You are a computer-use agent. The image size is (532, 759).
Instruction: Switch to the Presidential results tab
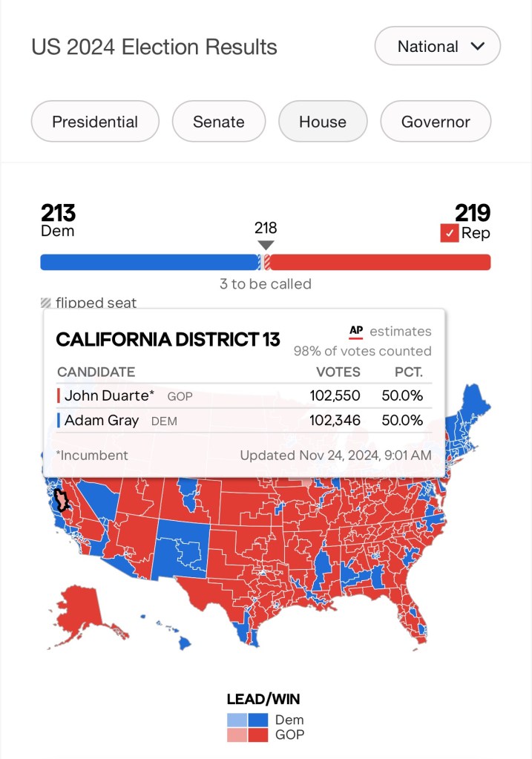95,122
